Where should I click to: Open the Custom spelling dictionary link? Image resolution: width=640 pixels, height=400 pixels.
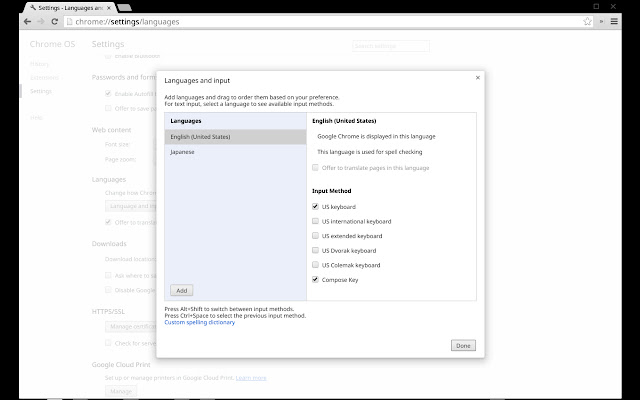(x=199, y=323)
